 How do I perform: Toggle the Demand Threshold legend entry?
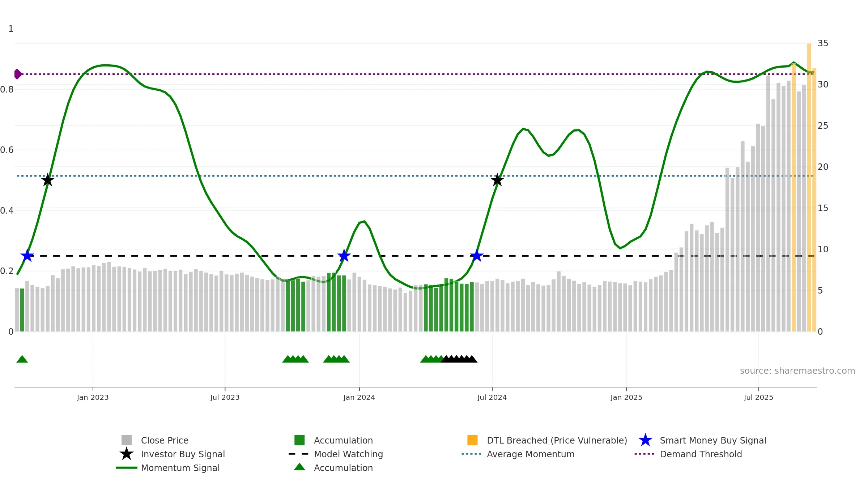pos(688,454)
